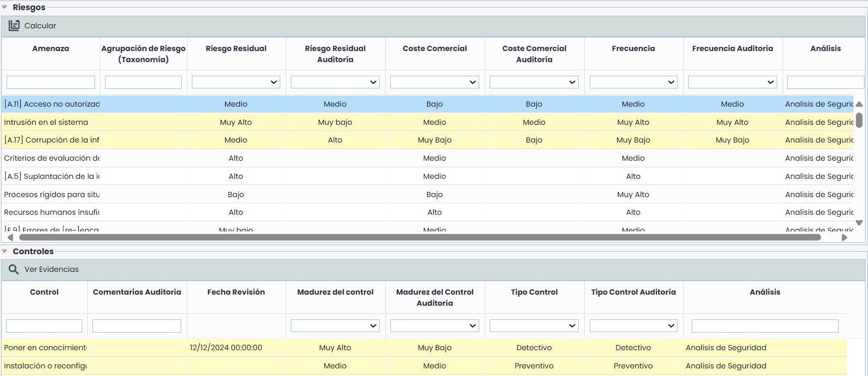The image size is (868, 376).
Task: Sort by Fecha Revisión column header
Action: click(236, 292)
